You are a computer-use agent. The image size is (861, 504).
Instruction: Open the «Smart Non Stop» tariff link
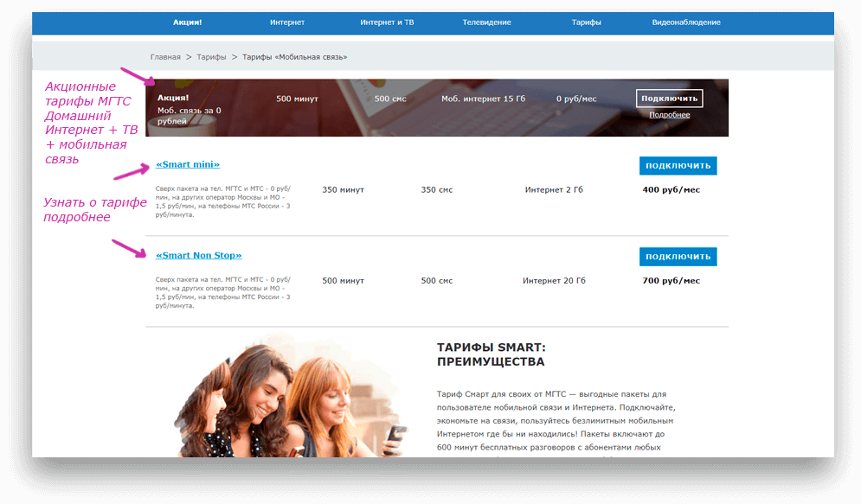click(198, 255)
